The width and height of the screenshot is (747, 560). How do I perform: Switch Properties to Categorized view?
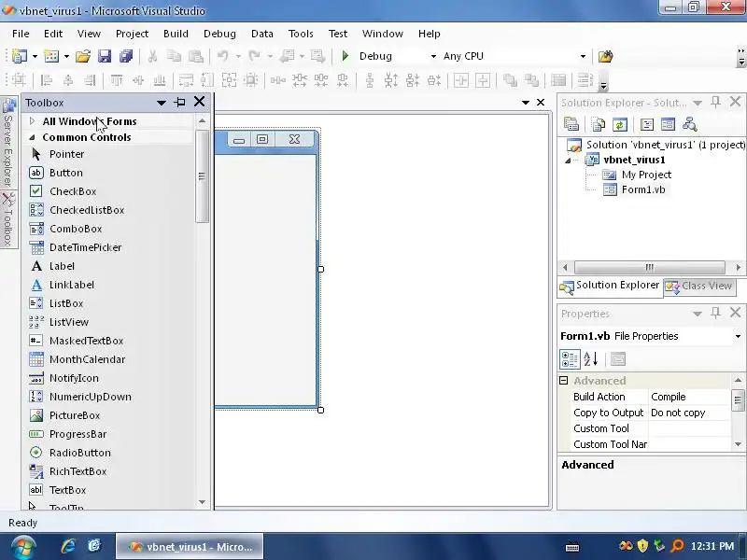570,359
